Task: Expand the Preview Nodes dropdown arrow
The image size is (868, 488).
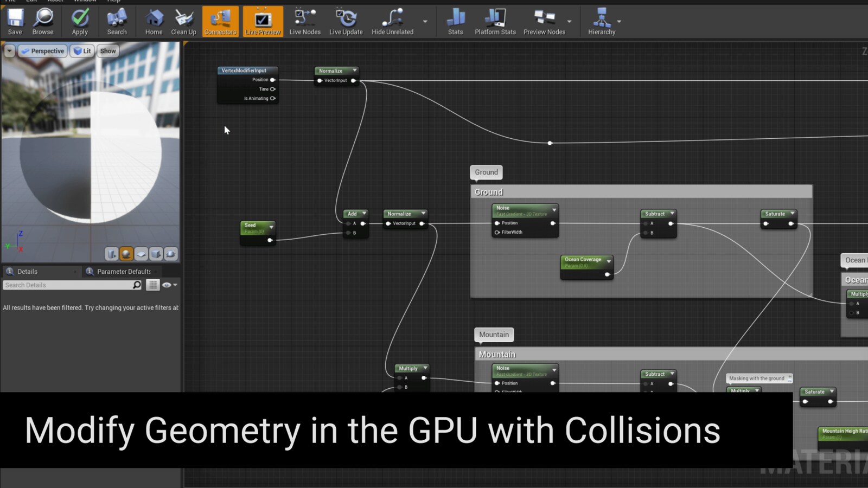Action: click(x=569, y=22)
